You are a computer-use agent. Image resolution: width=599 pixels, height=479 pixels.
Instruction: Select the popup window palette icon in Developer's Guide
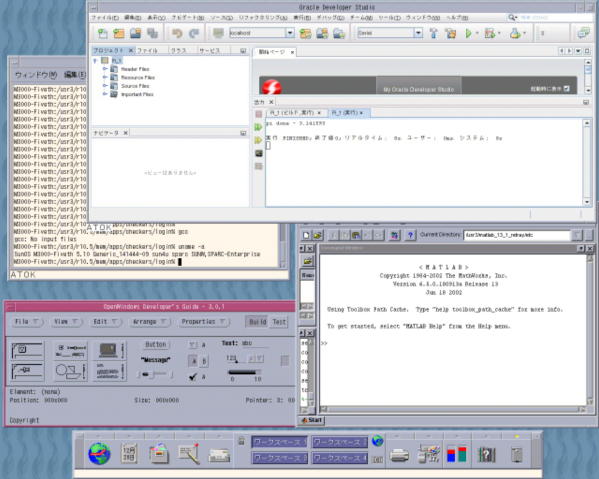27,371
